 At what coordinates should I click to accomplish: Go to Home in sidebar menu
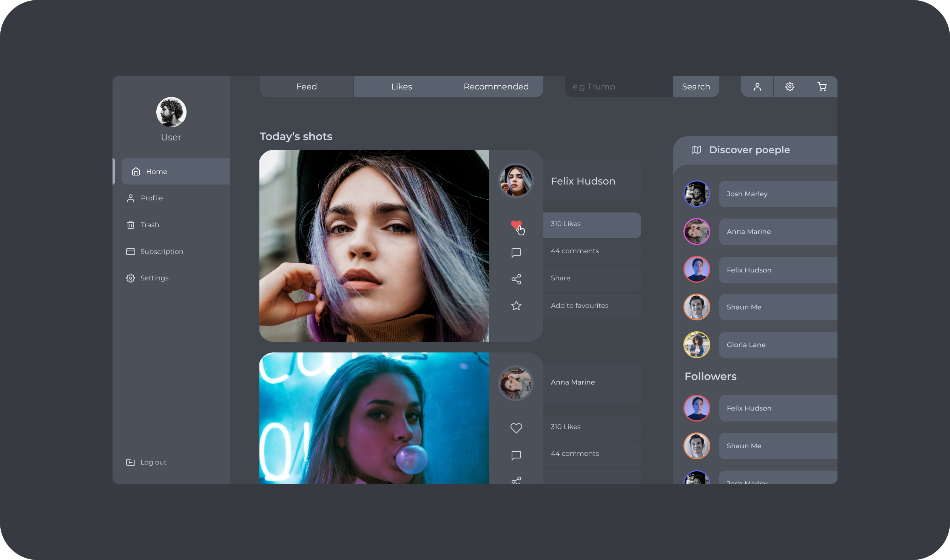(176, 171)
